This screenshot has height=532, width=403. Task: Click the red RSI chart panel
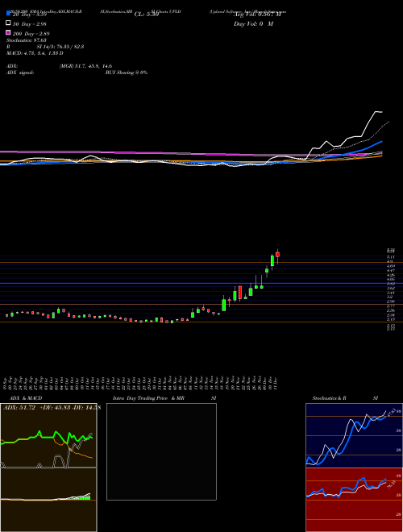coord(354,500)
